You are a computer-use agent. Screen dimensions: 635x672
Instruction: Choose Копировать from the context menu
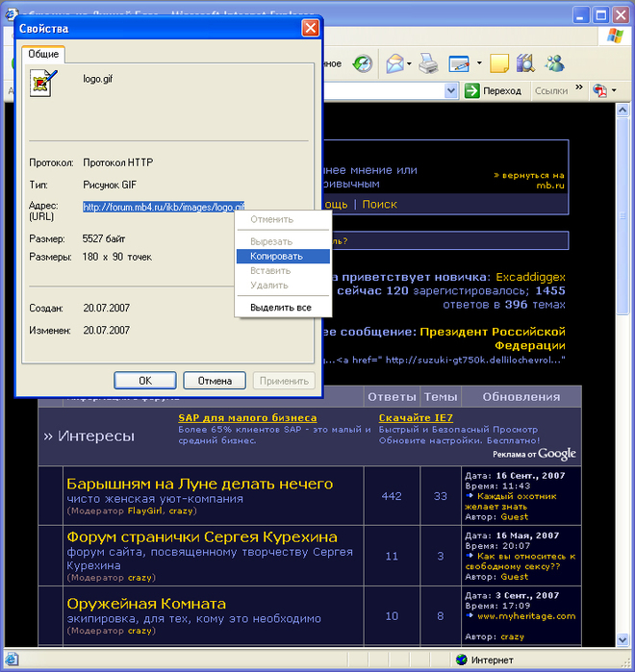click(x=276, y=256)
